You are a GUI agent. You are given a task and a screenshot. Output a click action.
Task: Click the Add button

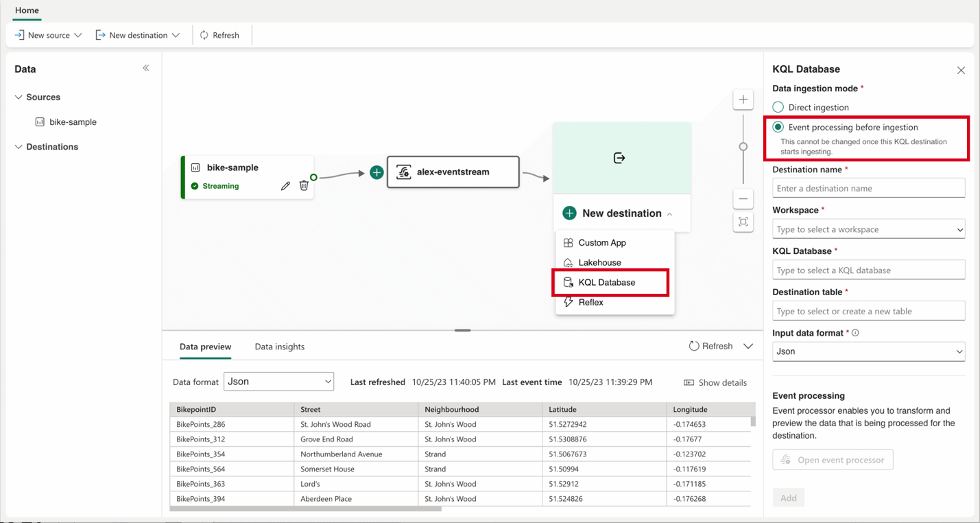789,498
